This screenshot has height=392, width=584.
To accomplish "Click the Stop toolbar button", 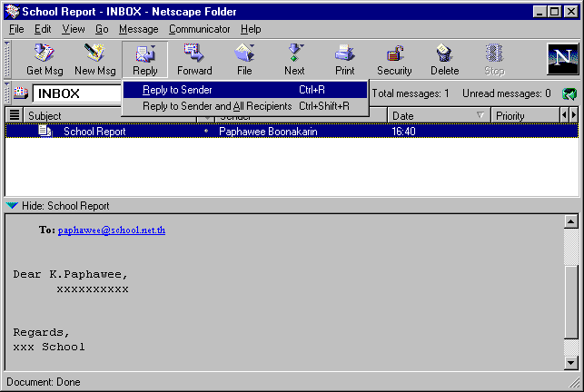I will [x=494, y=60].
